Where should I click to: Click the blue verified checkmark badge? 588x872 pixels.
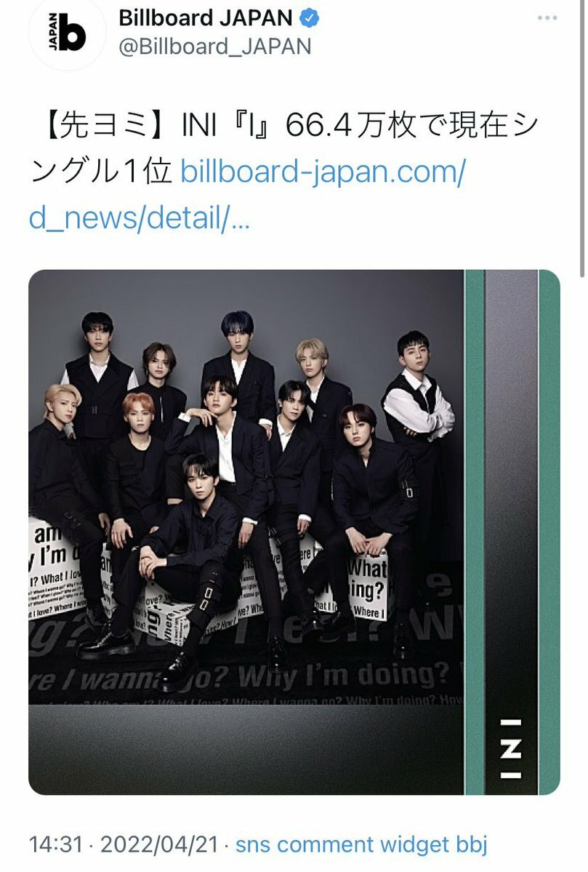pyautogui.click(x=310, y=17)
